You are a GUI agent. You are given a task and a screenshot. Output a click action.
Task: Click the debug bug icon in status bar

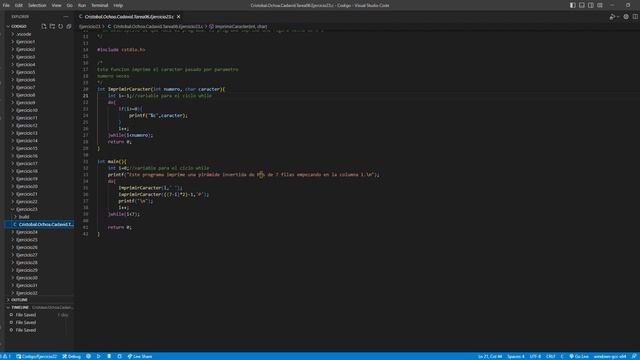coord(109,356)
